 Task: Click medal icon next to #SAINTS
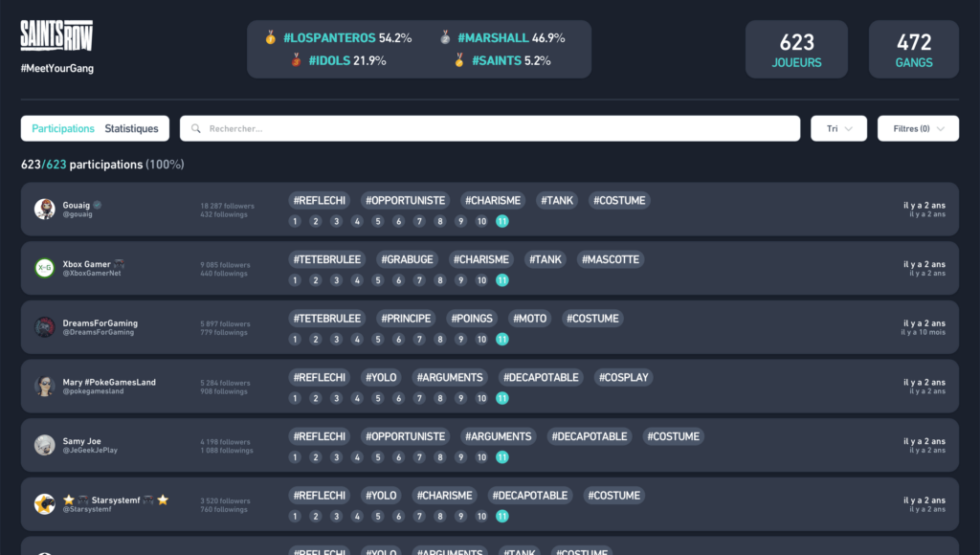pyautogui.click(x=459, y=60)
